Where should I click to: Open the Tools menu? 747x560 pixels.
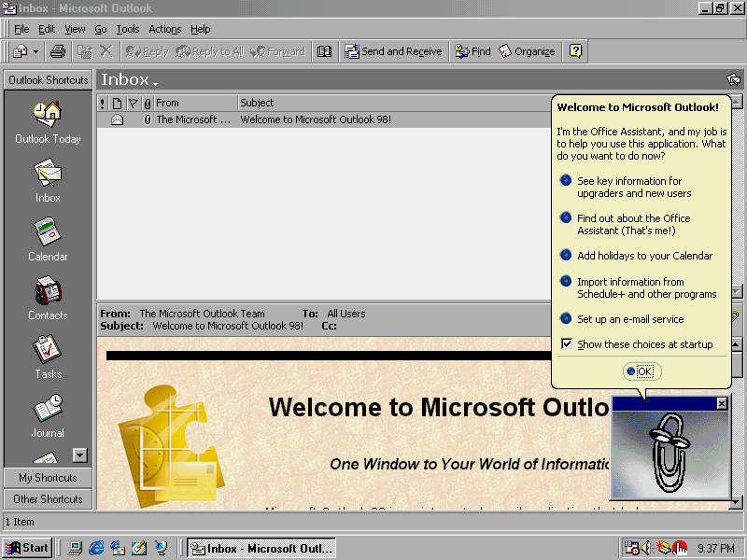(x=127, y=29)
